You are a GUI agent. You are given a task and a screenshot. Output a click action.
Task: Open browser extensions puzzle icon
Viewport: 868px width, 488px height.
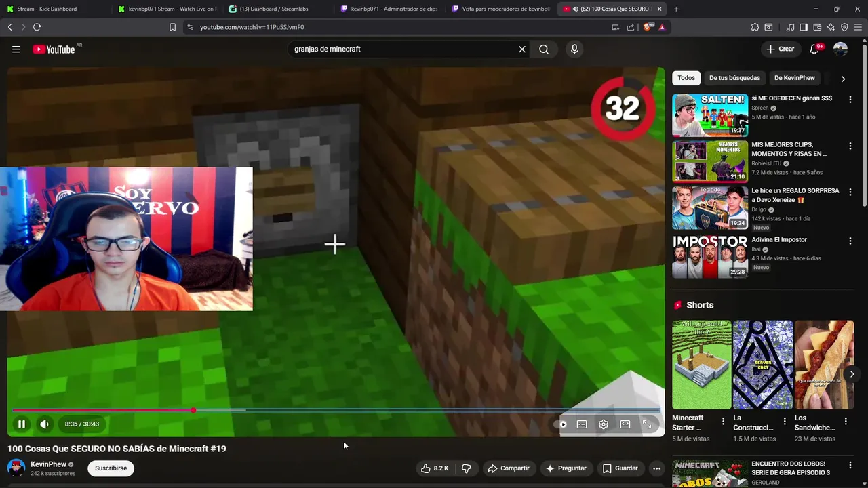click(755, 27)
